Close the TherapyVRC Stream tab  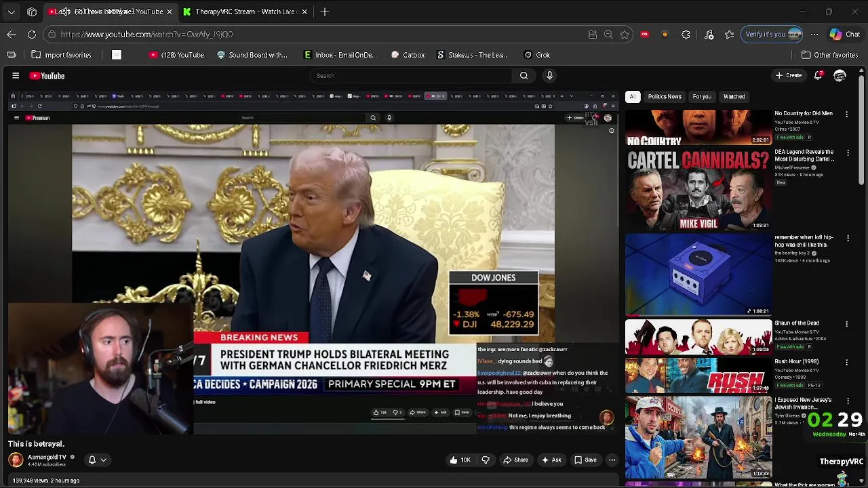(304, 12)
